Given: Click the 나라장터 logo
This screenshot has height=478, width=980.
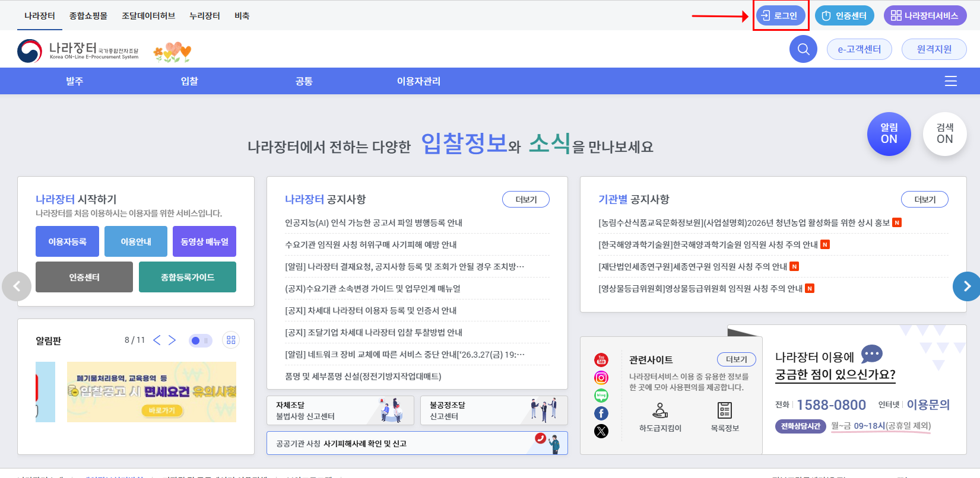Looking at the screenshot, I should pos(78,51).
